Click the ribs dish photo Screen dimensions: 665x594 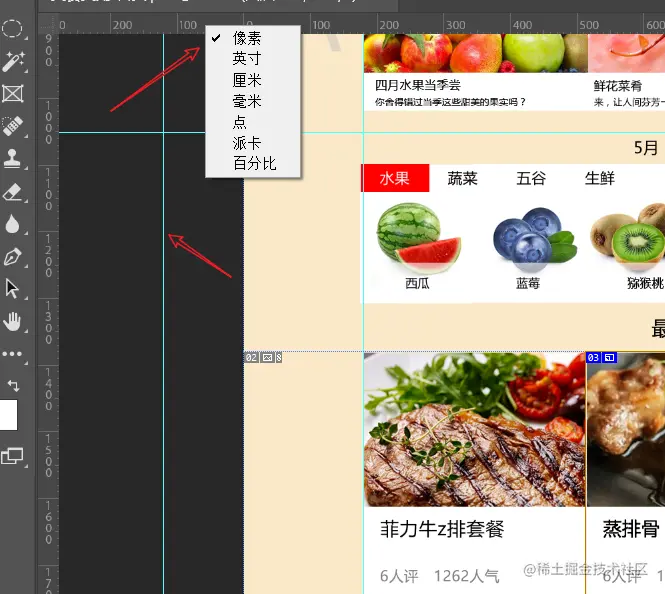tap(626, 429)
